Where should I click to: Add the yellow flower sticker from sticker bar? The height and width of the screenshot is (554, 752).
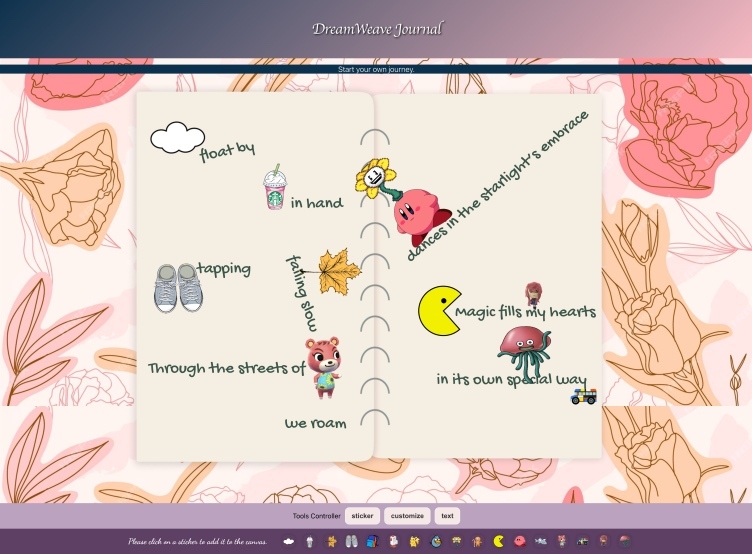[x=456, y=542]
